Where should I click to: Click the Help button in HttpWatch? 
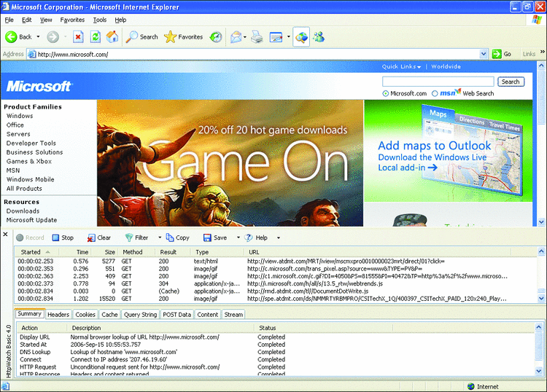tap(256, 238)
